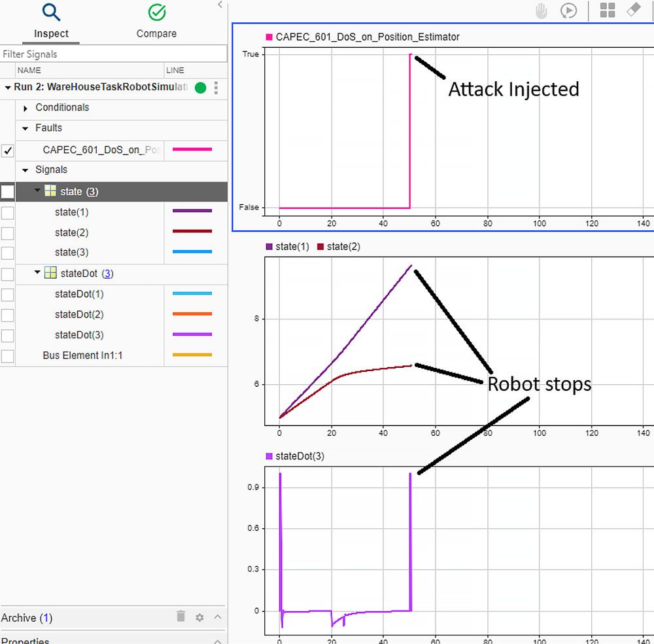
Task: Click the replay playback icon in toolbar
Action: click(x=568, y=10)
